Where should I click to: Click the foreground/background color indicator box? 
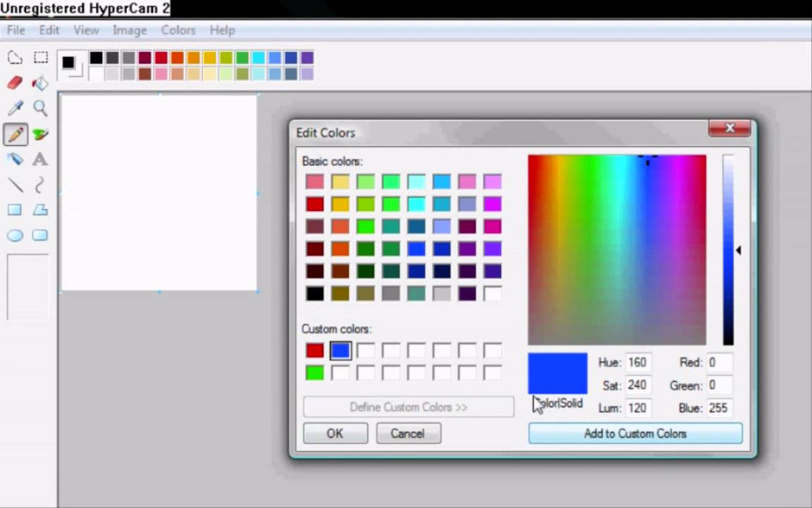[x=70, y=66]
